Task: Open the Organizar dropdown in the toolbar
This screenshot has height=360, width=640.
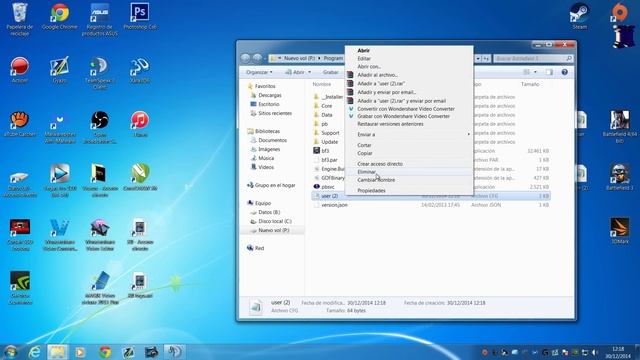Action: tap(259, 72)
